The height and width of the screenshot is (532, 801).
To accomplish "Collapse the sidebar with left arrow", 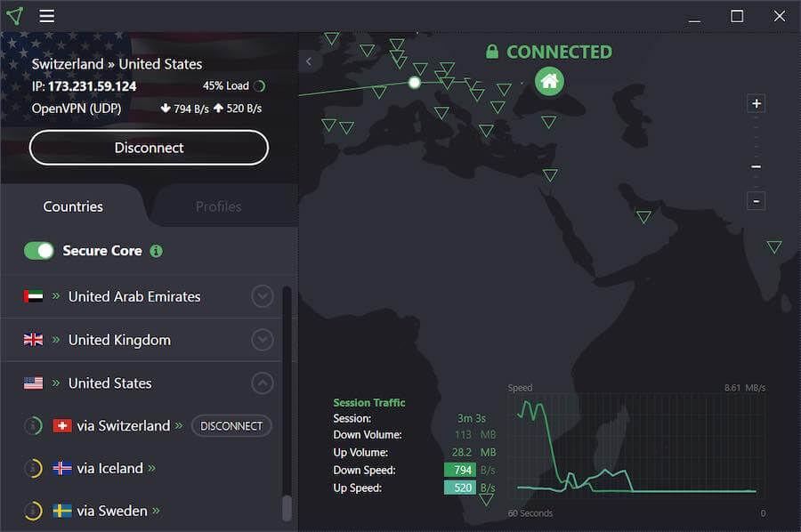I will point(309,61).
